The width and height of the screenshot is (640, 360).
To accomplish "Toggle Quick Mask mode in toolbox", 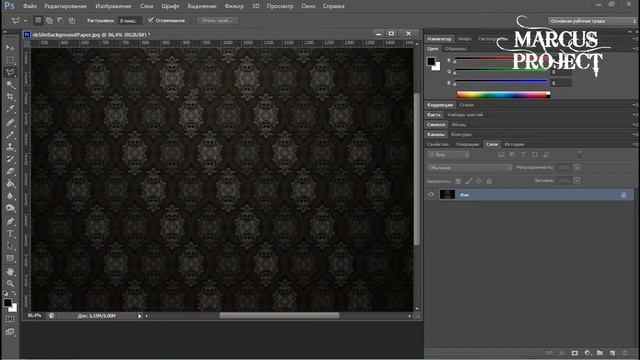I will (x=10, y=319).
